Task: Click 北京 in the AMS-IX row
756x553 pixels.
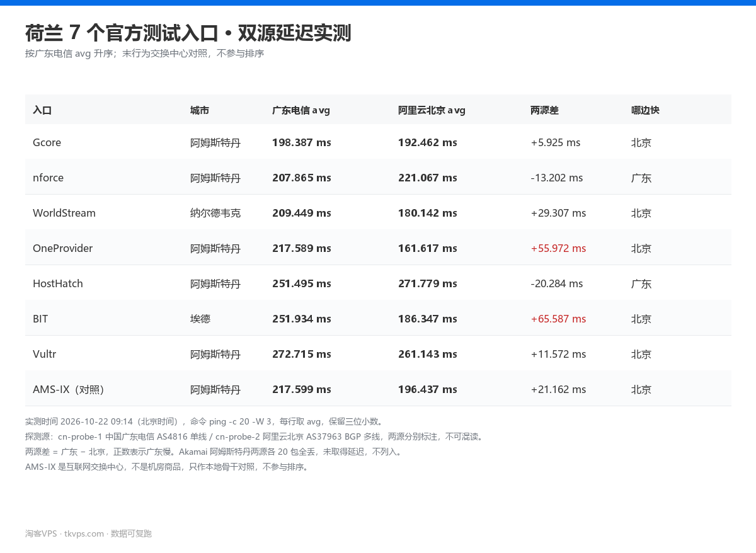Action: coord(641,389)
